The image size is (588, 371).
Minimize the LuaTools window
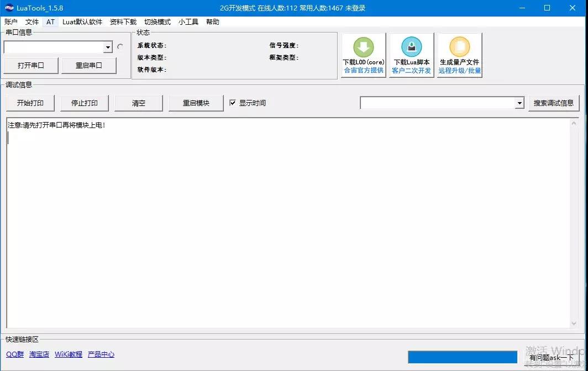pyautogui.click(x=522, y=8)
